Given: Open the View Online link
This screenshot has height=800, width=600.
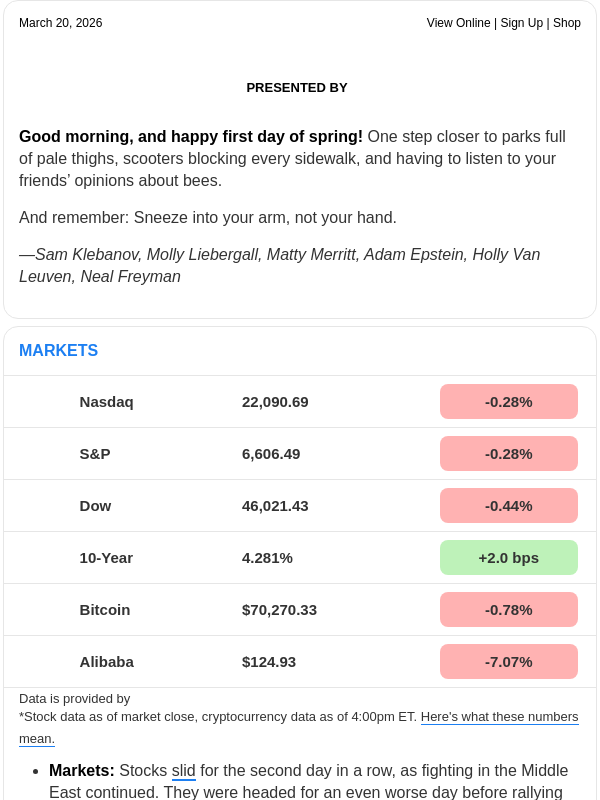Looking at the screenshot, I should tap(458, 23).
